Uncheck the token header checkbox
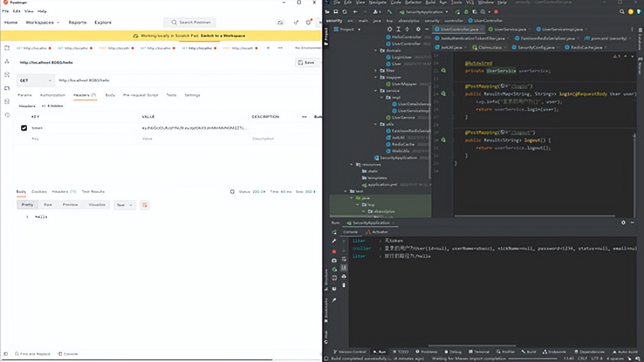 24,128
